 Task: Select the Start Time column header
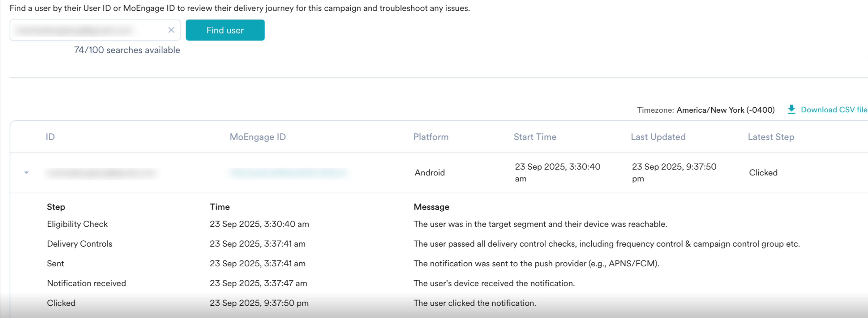pyautogui.click(x=535, y=137)
